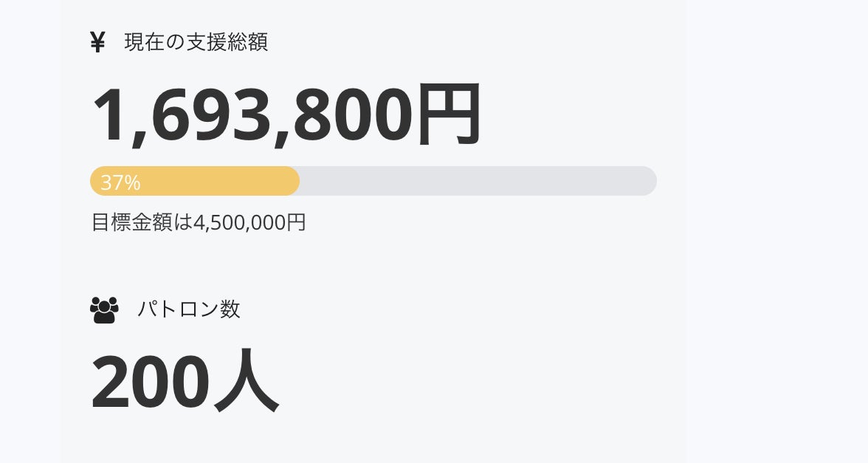Screen dimensions: 868x463
Task: Click the empty margin left of the card
Action: 30,222
